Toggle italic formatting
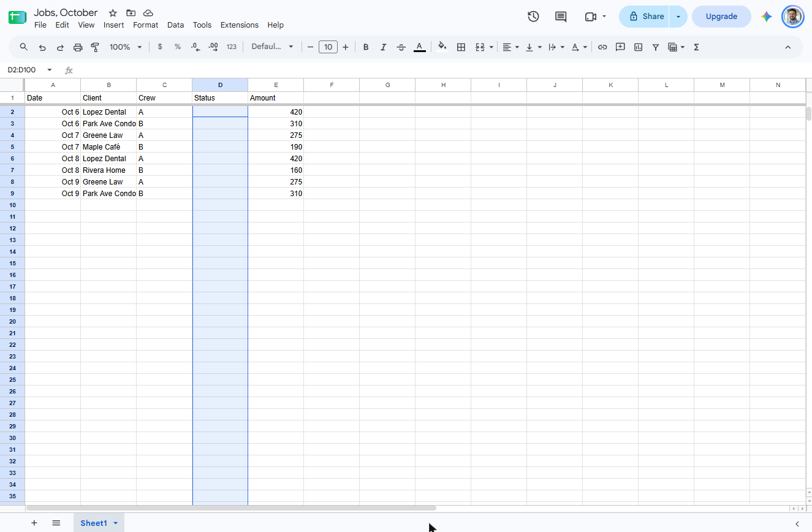Viewport: 812px width, 532px height. (384, 47)
